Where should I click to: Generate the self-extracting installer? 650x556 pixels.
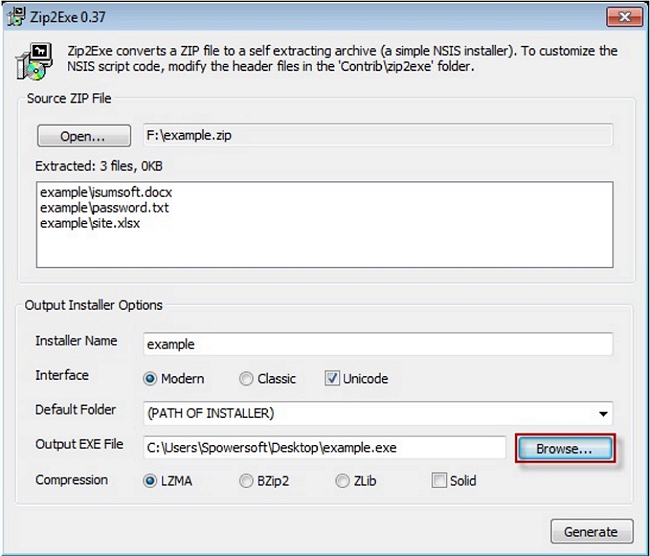pos(592,532)
